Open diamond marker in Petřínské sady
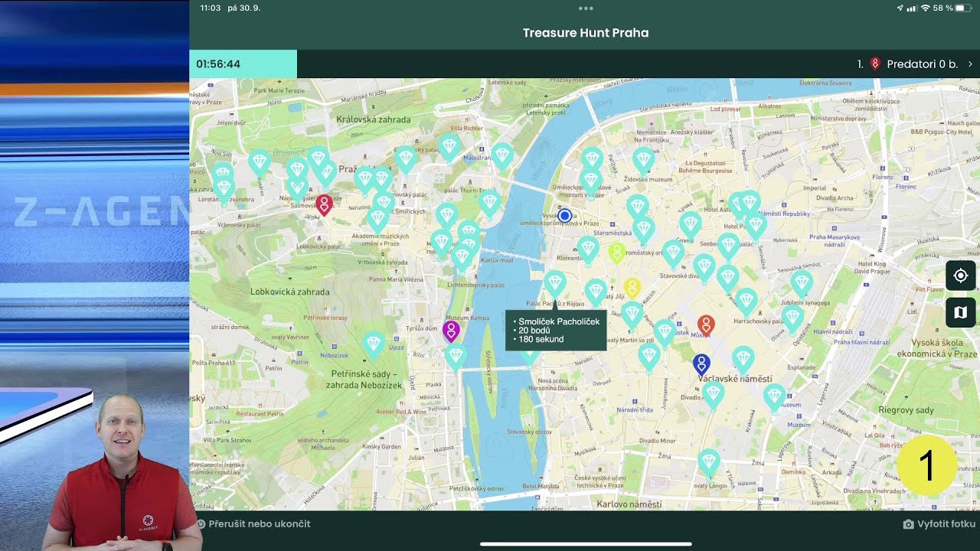 tap(374, 344)
